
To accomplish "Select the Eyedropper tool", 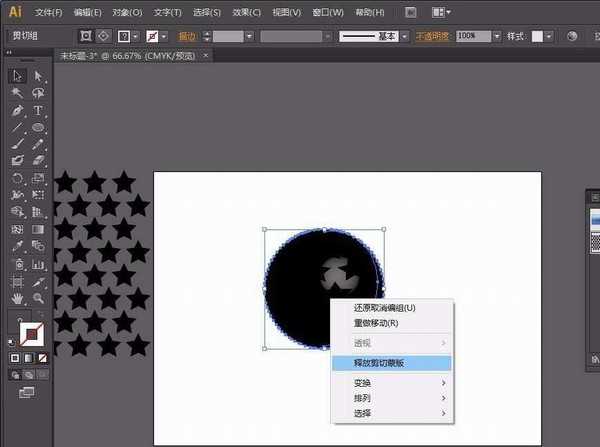I will [17, 246].
